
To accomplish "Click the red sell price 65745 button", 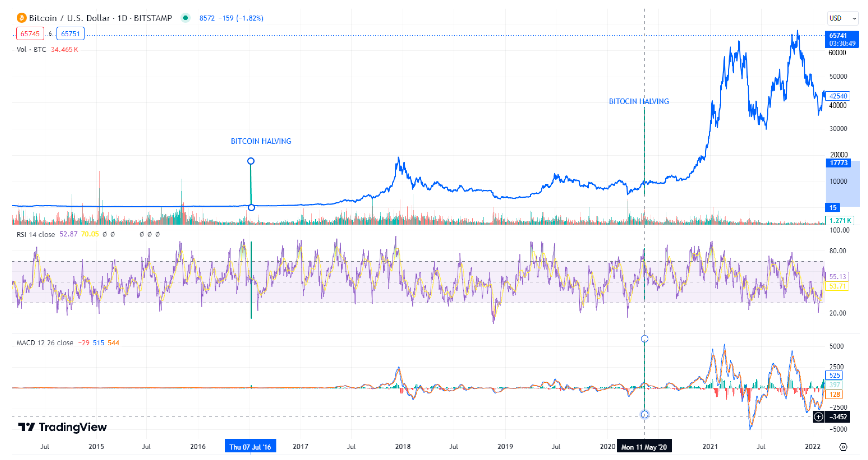I will click(x=30, y=34).
